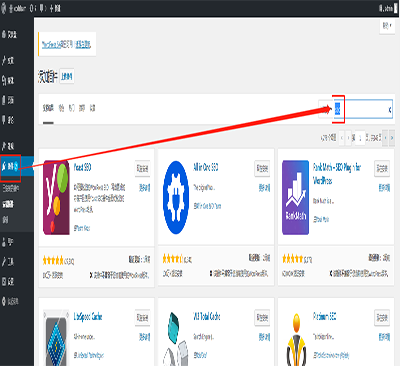This screenshot has width=400, height=366.
Task: Switch to the Recommended tab
Action: [x=82, y=108]
